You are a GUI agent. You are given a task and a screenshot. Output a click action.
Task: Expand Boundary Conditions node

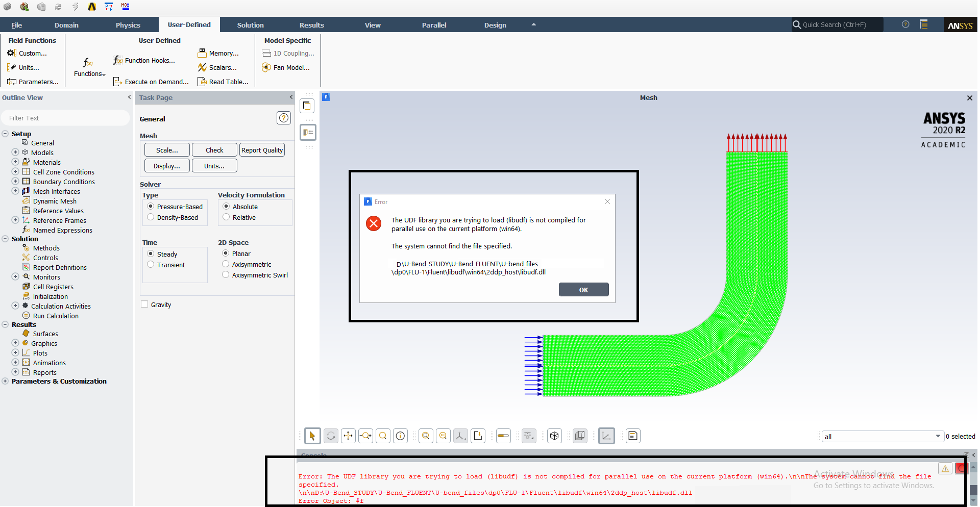point(15,181)
